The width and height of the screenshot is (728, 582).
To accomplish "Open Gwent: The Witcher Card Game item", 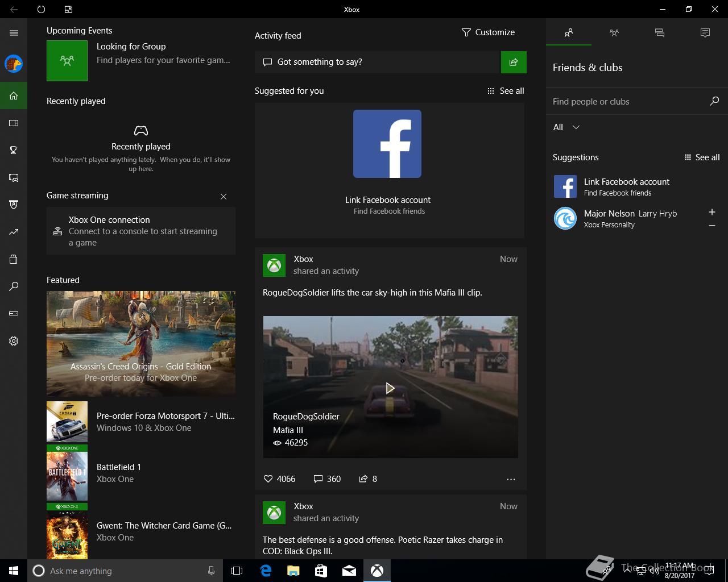I will [x=141, y=531].
